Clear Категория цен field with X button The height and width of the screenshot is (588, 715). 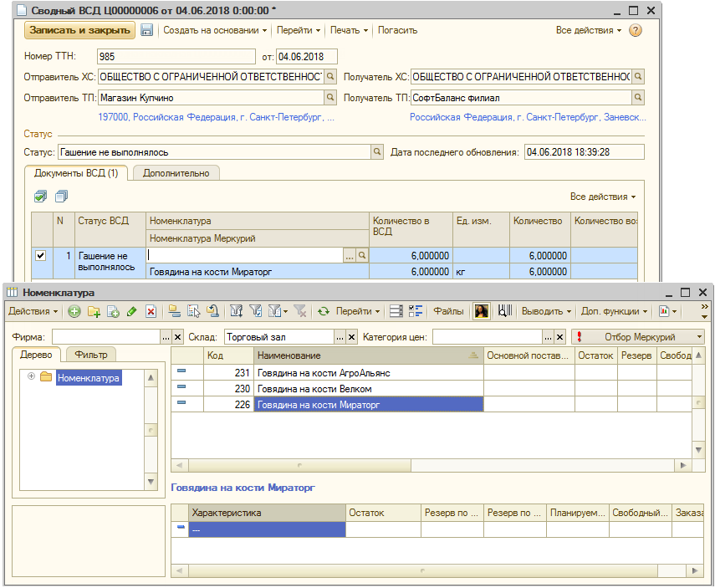[x=560, y=337]
